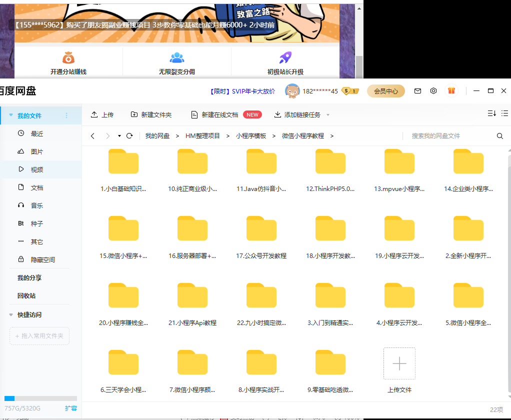This screenshot has width=511, height=420.
Task: Open the 14.企业类小程序 folder
Action: pos(468,161)
